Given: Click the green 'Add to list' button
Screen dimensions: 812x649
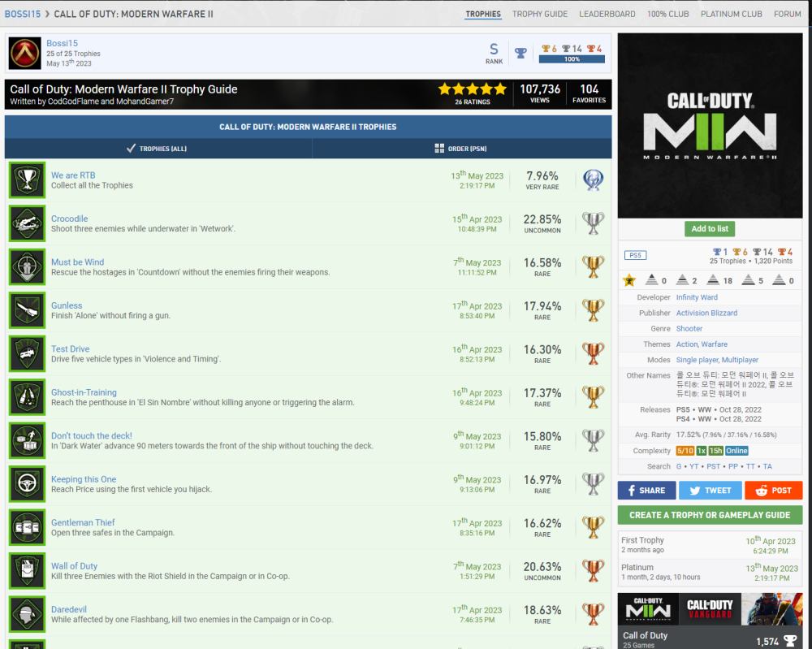Looking at the screenshot, I should [710, 229].
